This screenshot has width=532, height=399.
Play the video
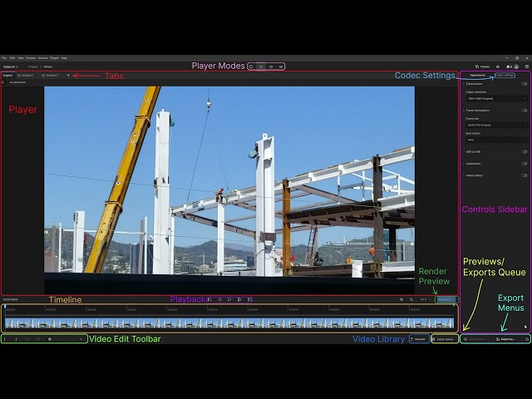(x=229, y=299)
